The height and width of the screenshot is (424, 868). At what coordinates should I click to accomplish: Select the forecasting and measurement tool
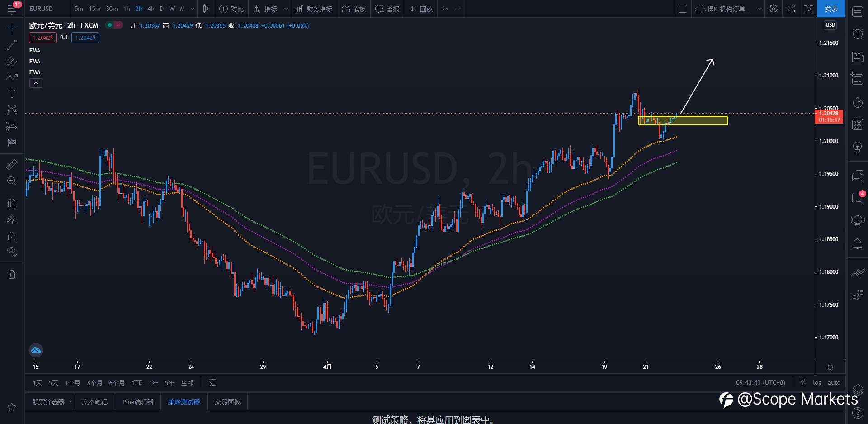(12, 126)
